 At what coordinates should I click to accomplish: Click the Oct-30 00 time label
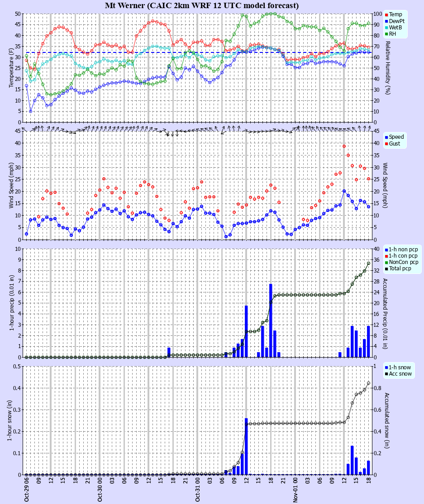coord(100,489)
